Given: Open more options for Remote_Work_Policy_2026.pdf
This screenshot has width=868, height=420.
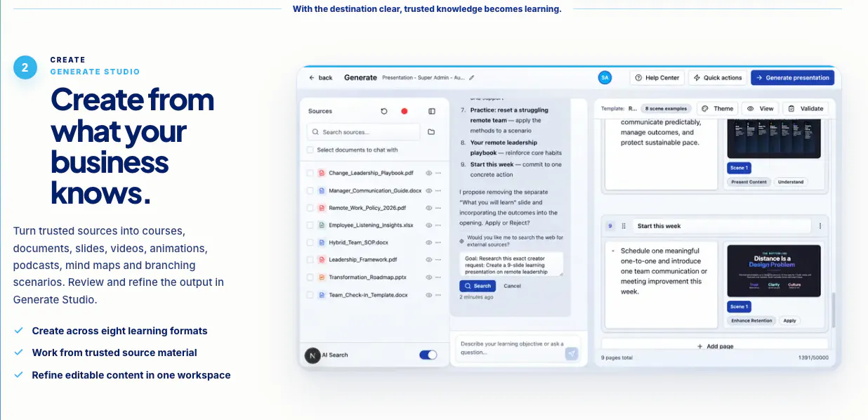Looking at the screenshot, I should tap(438, 208).
